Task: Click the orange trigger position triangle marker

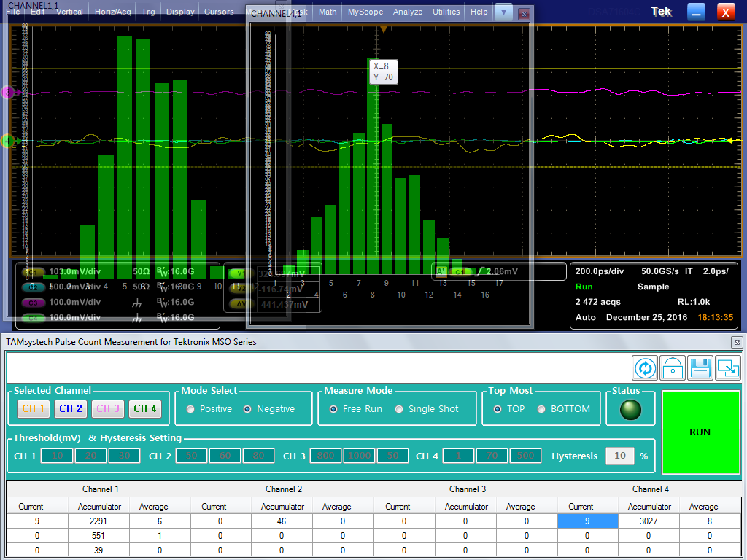Action: tap(384, 29)
